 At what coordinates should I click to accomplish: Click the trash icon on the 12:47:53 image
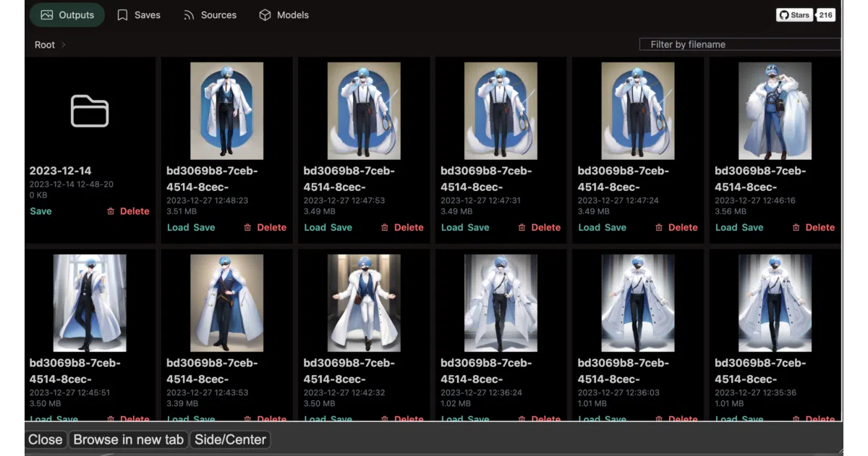coord(385,227)
